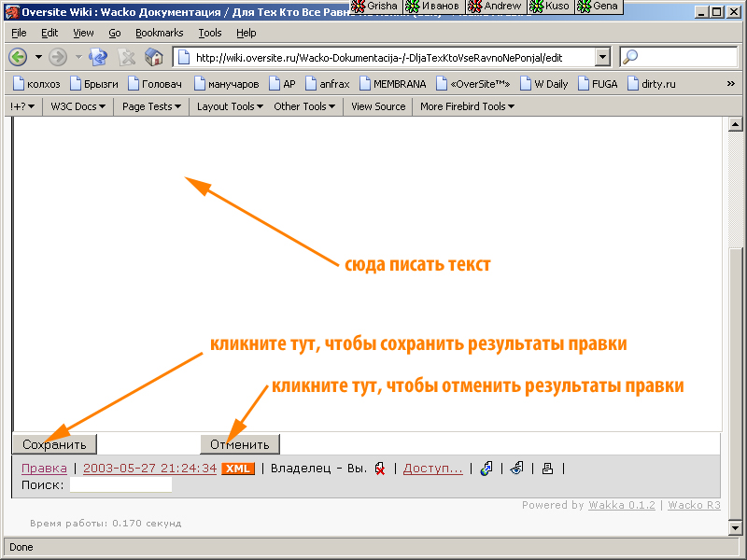Open the W3C Docs dropdown
The width and height of the screenshot is (747, 560).
pyautogui.click(x=78, y=106)
